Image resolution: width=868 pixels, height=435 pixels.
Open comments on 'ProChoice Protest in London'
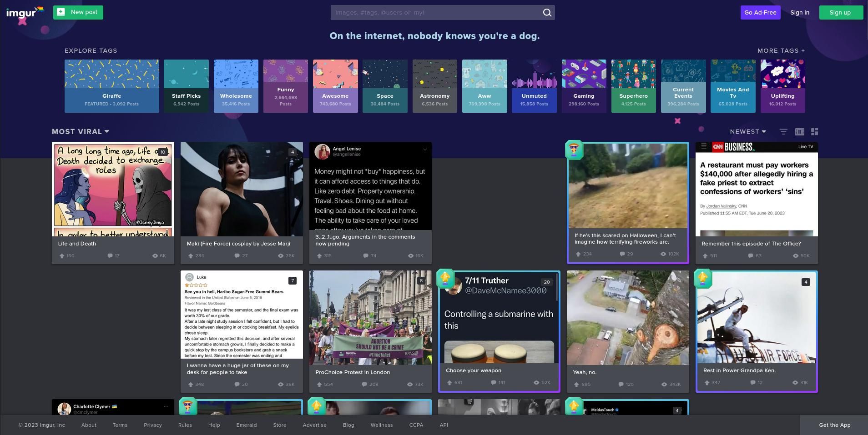coord(364,385)
